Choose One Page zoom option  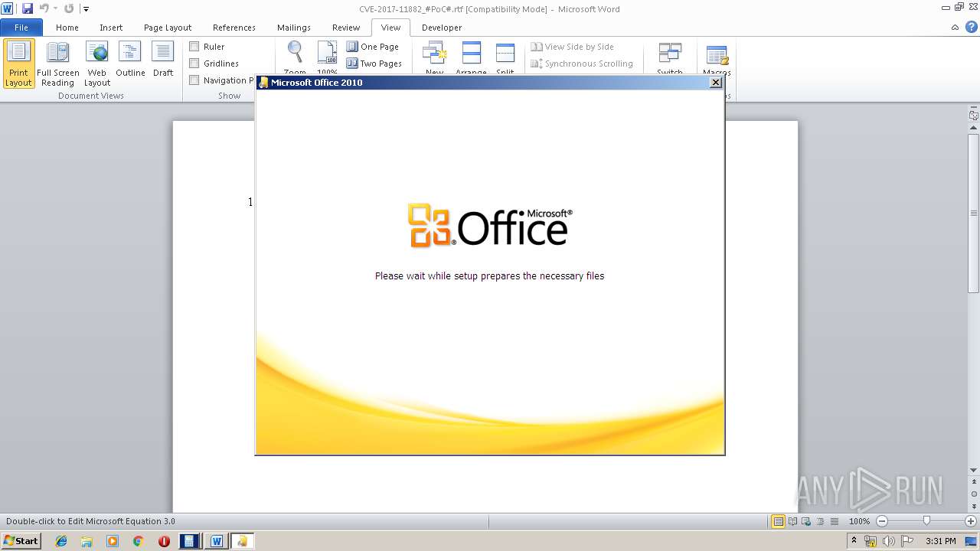click(x=373, y=47)
